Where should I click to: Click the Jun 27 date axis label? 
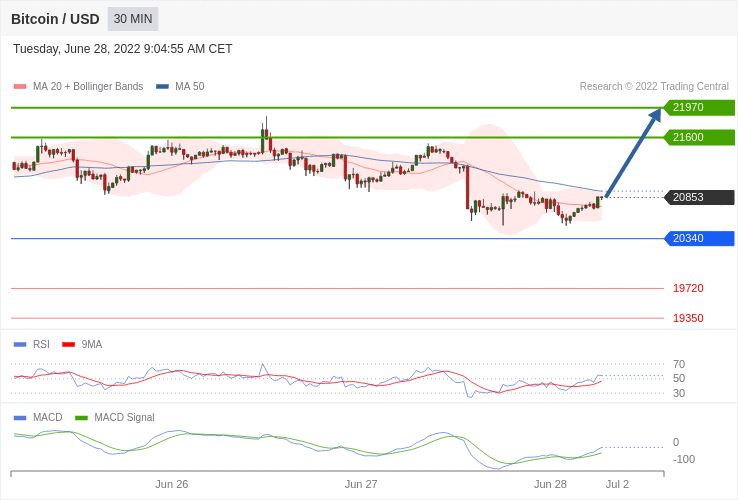[x=361, y=484]
